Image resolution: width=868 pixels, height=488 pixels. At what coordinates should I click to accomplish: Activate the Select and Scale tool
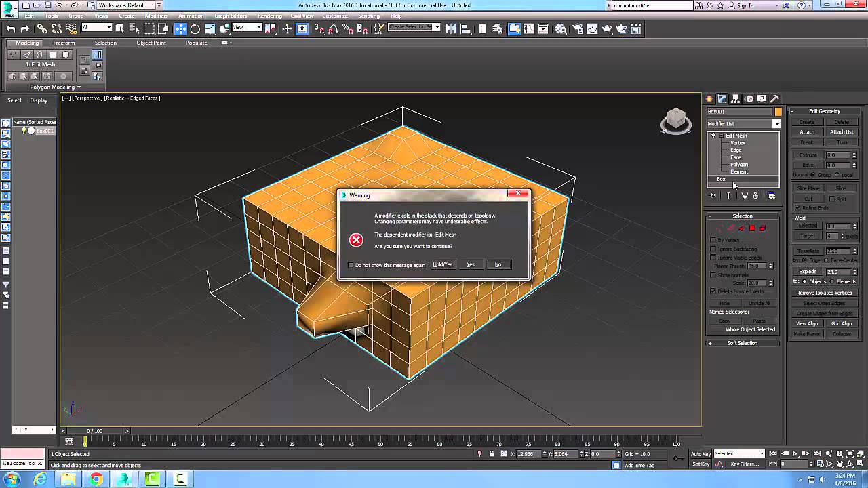coord(210,28)
